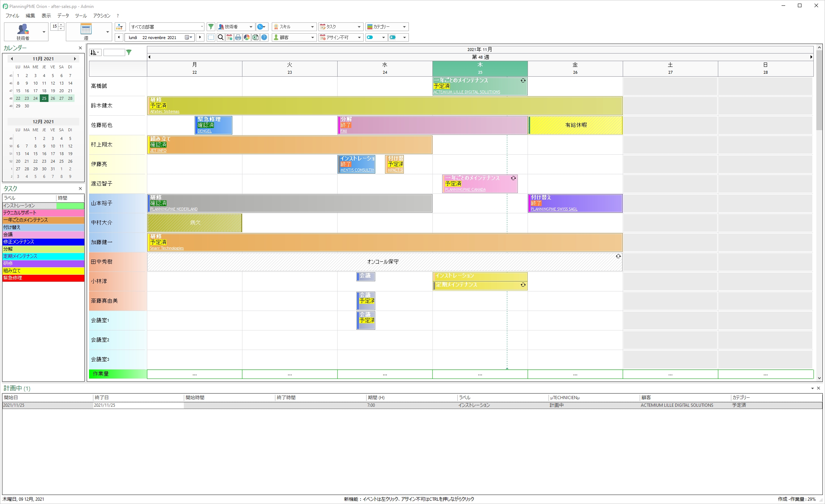The width and height of the screenshot is (825, 504).
Task: Click the recurrence icon on 渡辺智子's event
Action: tap(513, 178)
